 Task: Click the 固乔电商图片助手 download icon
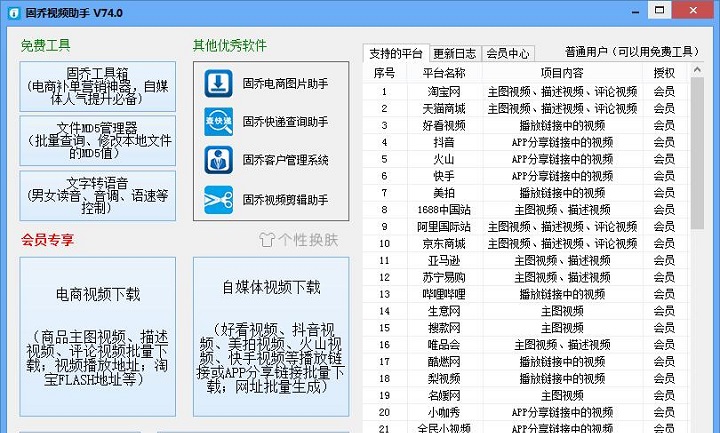(x=218, y=84)
